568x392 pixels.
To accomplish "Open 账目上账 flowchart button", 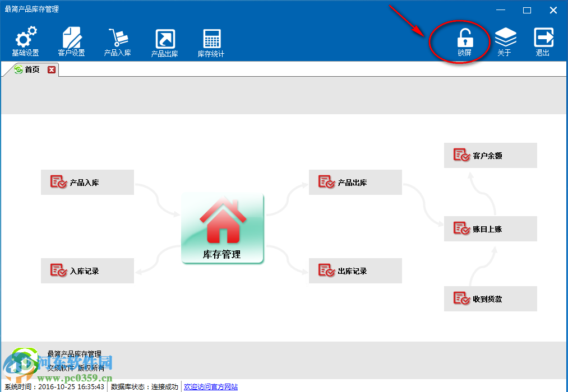I will [491, 228].
